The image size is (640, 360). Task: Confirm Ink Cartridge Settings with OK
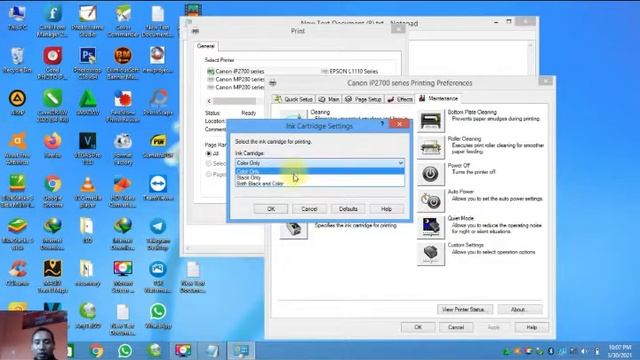point(271,209)
